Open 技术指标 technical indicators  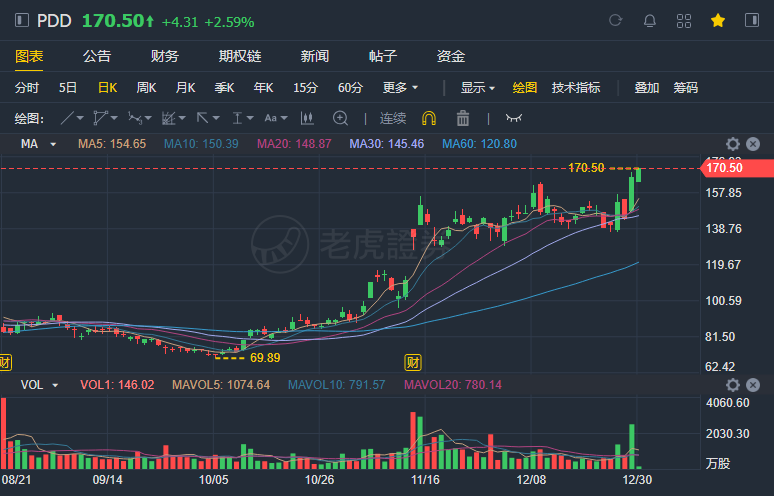pyautogui.click(x=576, y=88)
